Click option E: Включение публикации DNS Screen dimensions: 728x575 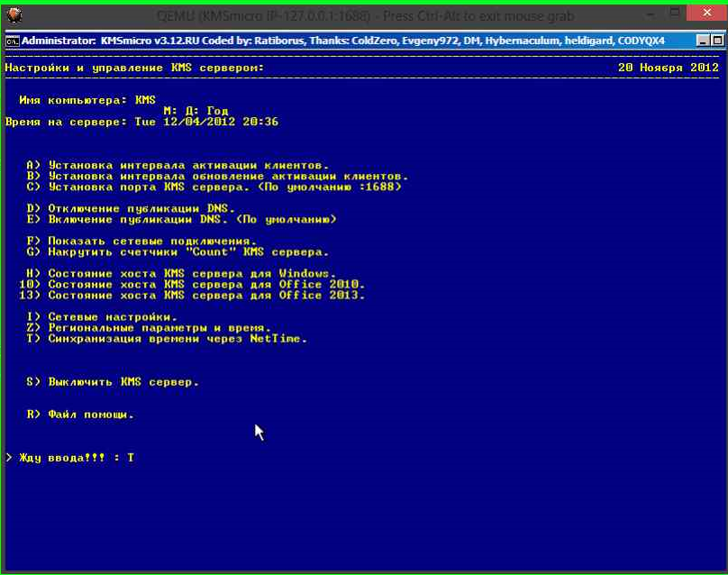181,220
